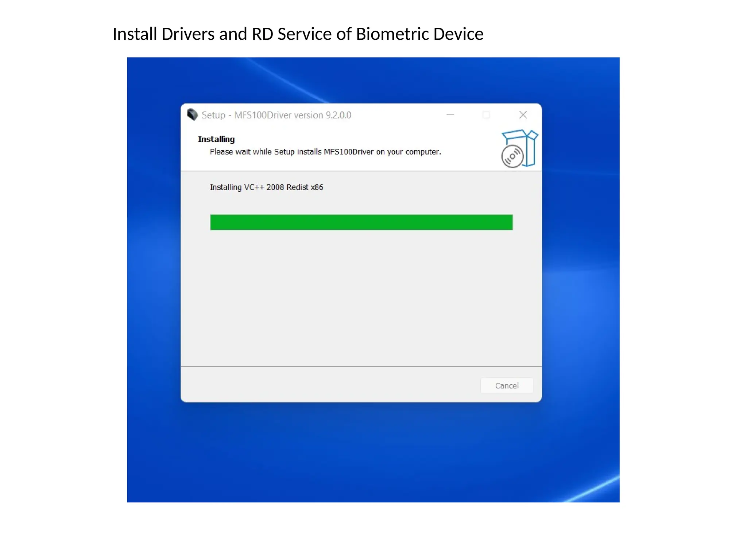Close the MFS100Driver setup window
The image size is (747, 560).
(523, 115)
